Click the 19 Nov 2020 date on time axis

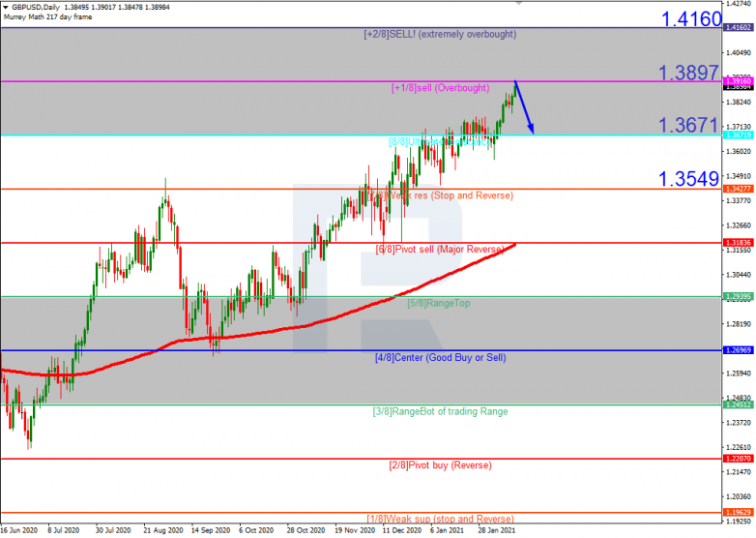click(355, 530)
